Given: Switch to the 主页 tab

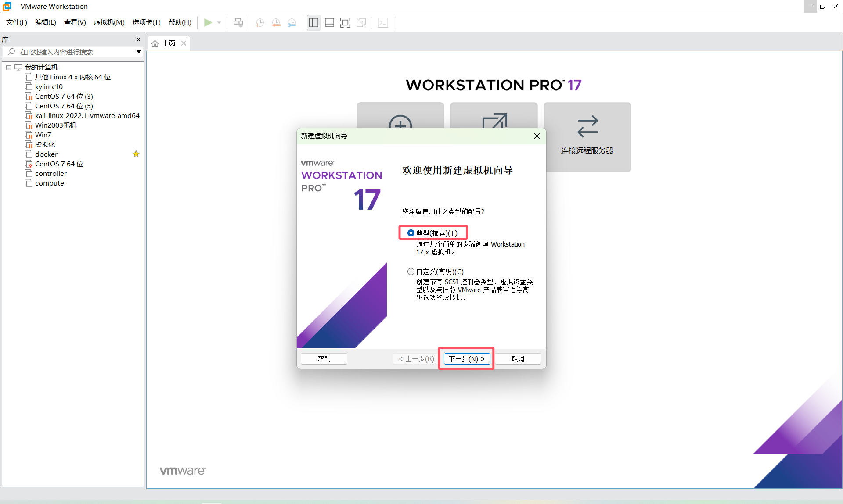Looking at the screenshot, I should (169, 43).
